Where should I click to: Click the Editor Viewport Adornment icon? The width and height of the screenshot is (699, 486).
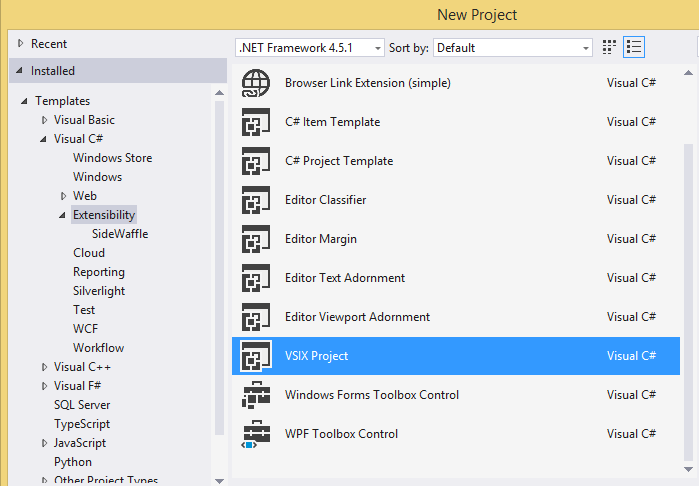coord(257,317)
